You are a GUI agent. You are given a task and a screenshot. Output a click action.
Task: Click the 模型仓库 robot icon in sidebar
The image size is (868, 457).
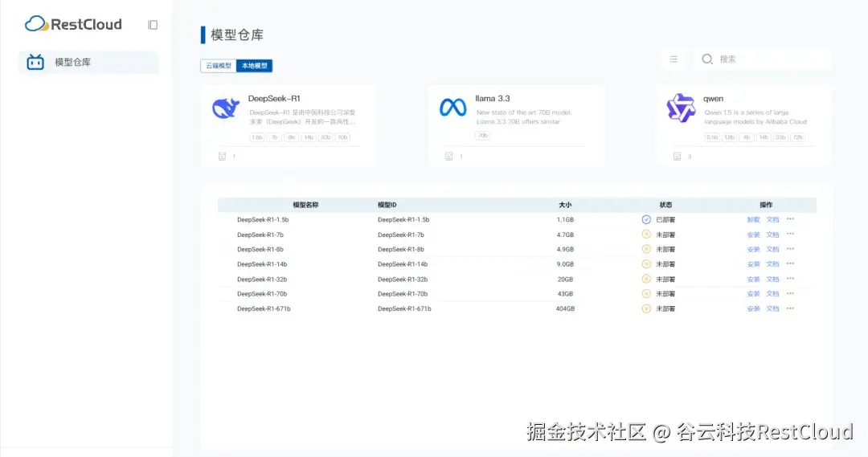35,62
